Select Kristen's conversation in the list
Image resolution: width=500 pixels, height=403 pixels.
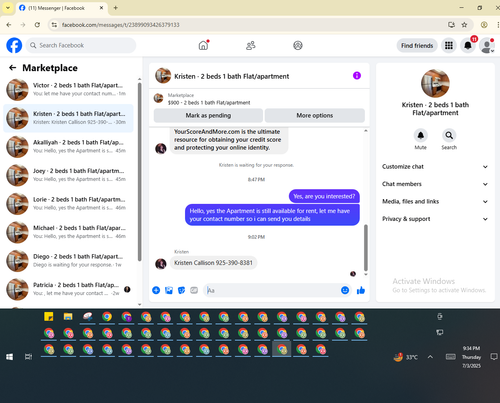(68, 118)
